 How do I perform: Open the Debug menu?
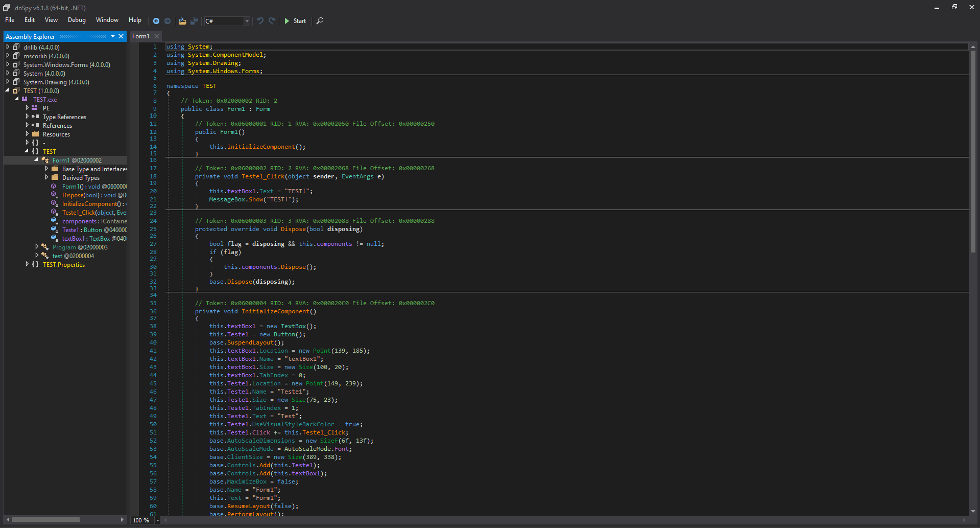[x=77, y=20]
